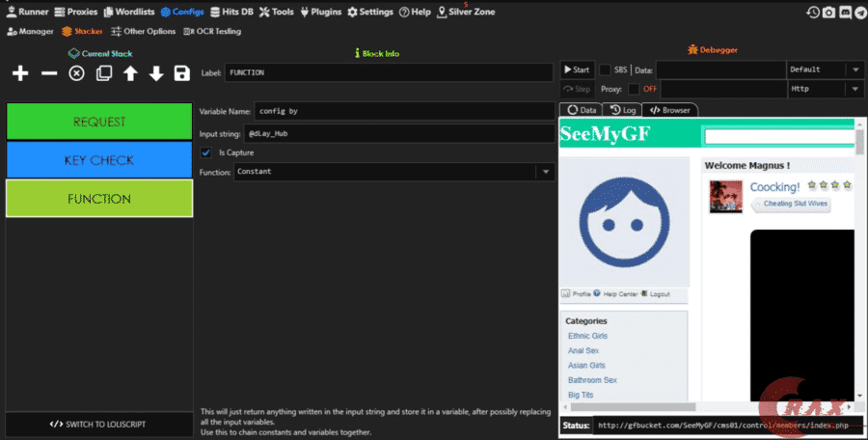
Task: Open the Function Constant dropdown
Action: click(394, 172)
